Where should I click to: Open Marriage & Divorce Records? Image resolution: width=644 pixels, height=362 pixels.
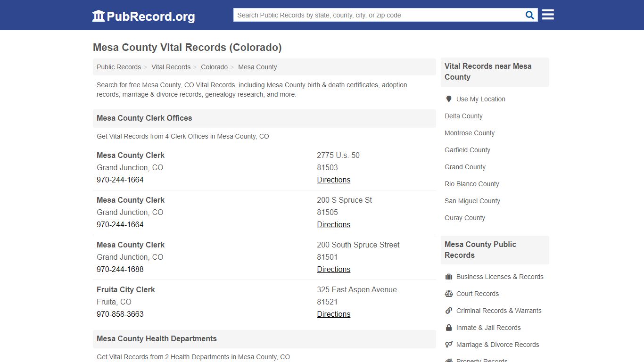click(x=497, y=345)
